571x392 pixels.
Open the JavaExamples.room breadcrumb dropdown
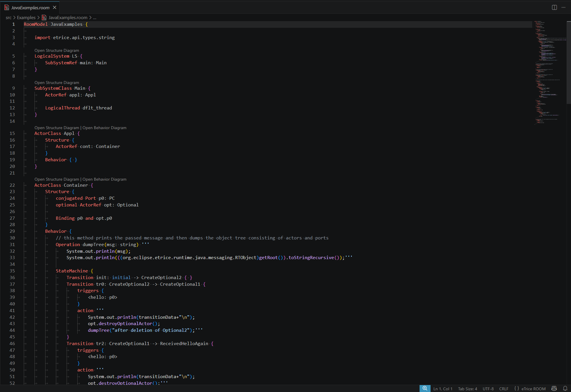pos(68,18)
